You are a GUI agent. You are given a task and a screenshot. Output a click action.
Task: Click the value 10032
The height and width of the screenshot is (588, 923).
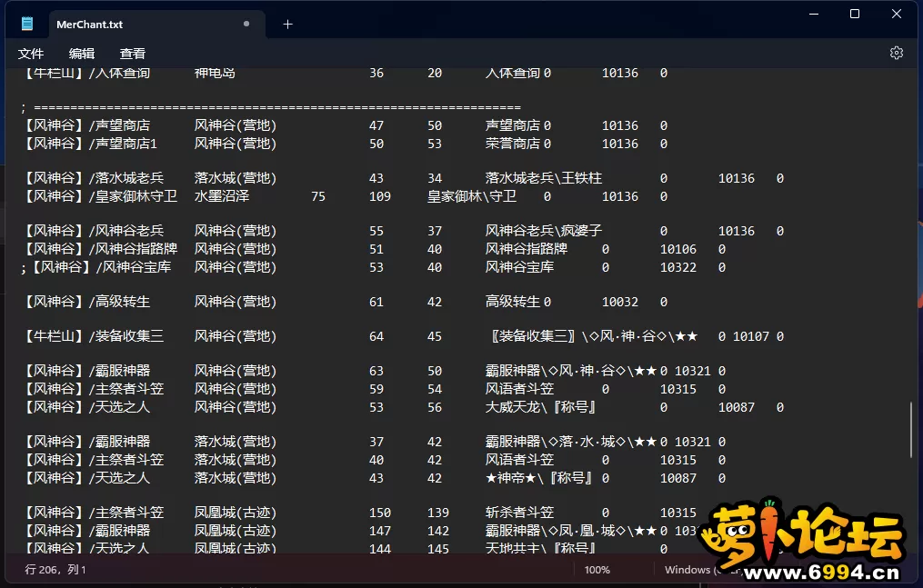[x=620, y=303]
